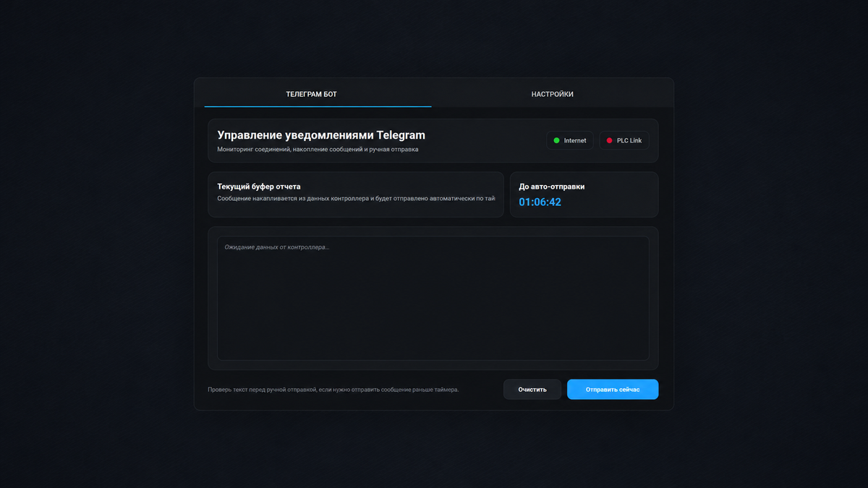The height and width of the screenshot is (488, 868).
Task: Click the subtitle Мониторинг соединений, накопление сообщений
Action: tap(318, 150)
